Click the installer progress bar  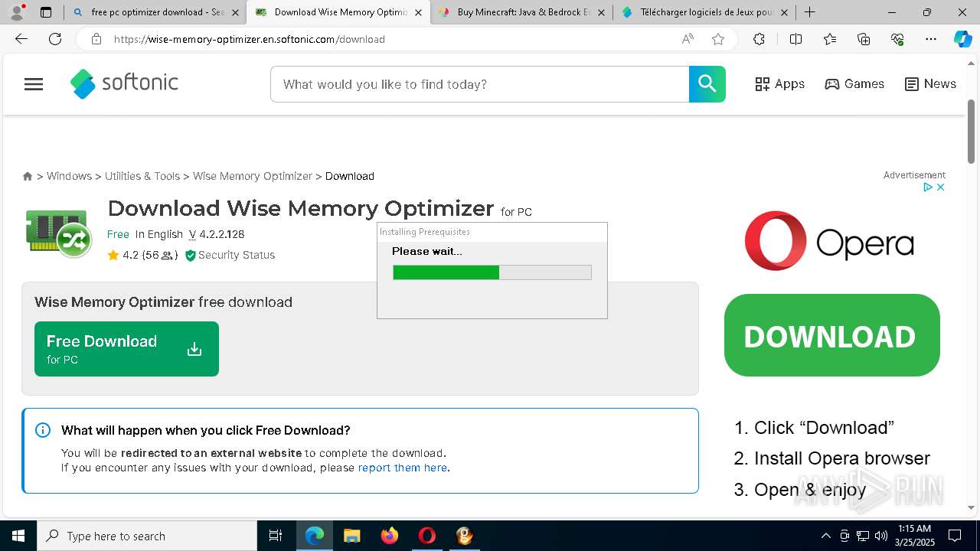pos(492,272)
